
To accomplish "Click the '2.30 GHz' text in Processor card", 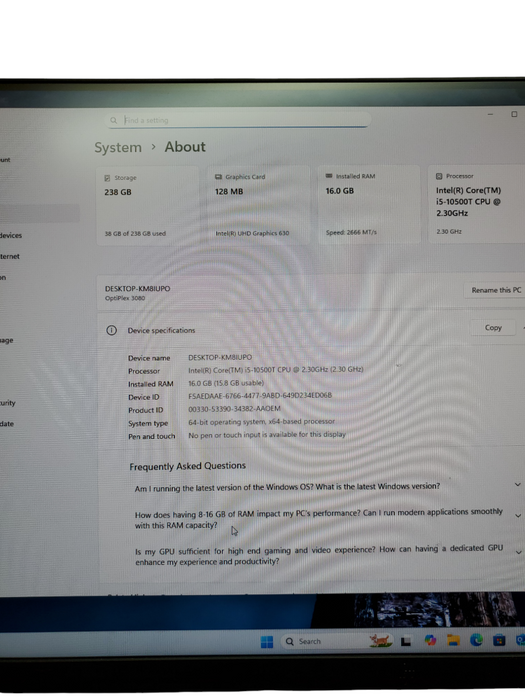I will 449,231.
